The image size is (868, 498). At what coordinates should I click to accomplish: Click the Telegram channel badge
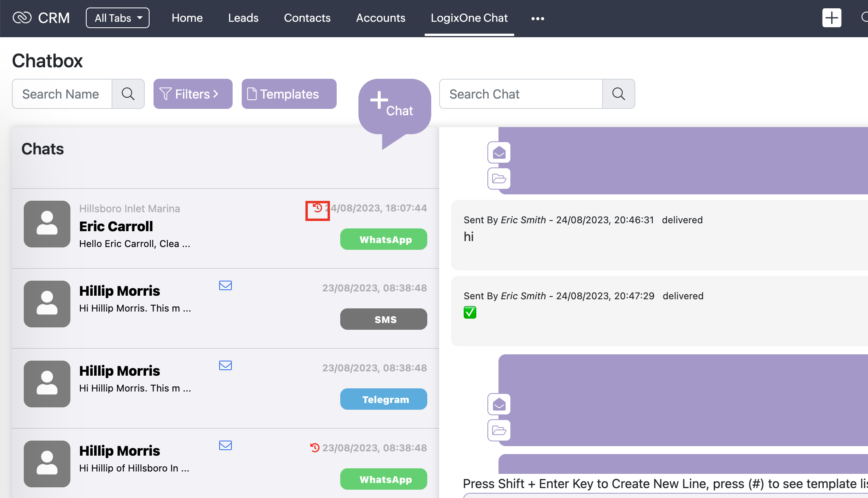click(384, 399)
